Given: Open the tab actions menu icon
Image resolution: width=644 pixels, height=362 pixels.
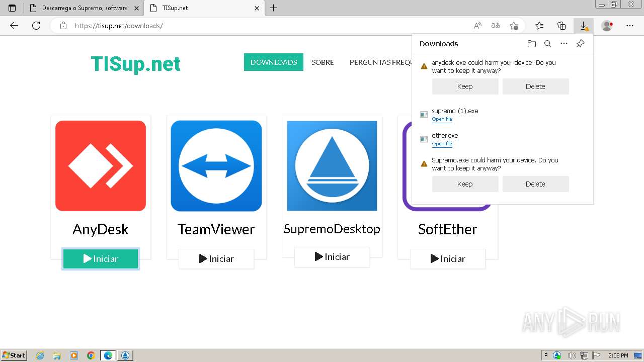Looking at the screenshot, I should tap(12, 8).
